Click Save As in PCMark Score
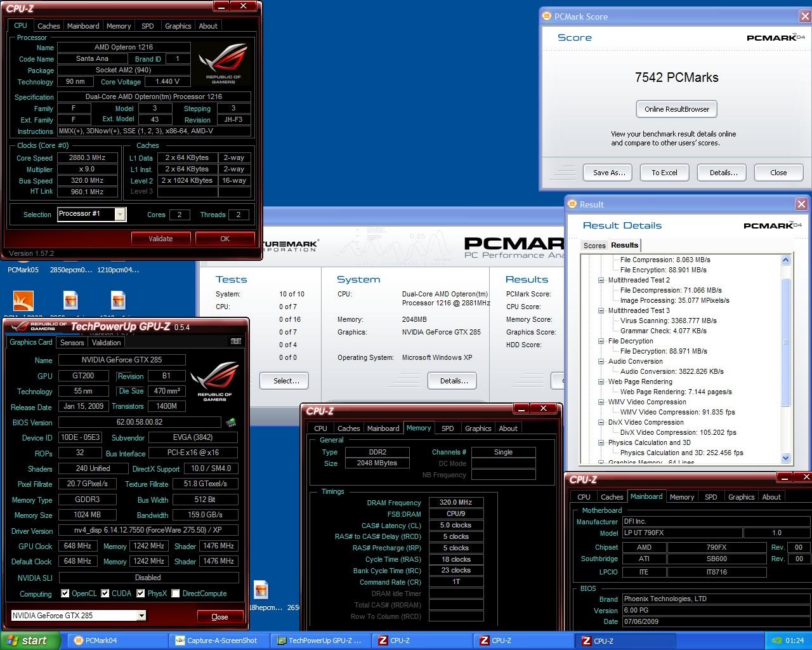The width and height of the screenshot is (812, 650). (609, 173)
